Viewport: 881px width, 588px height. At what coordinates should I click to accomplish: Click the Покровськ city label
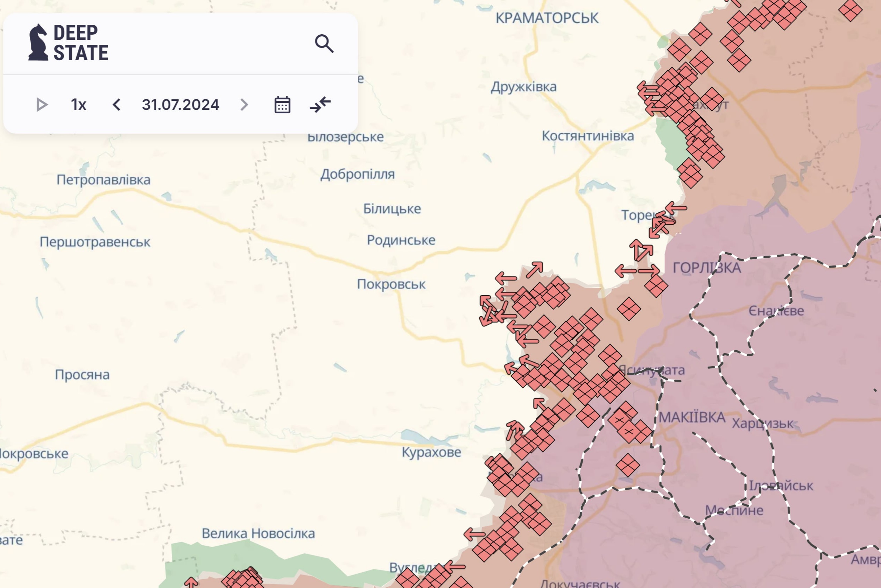click(x=391, y=284)
